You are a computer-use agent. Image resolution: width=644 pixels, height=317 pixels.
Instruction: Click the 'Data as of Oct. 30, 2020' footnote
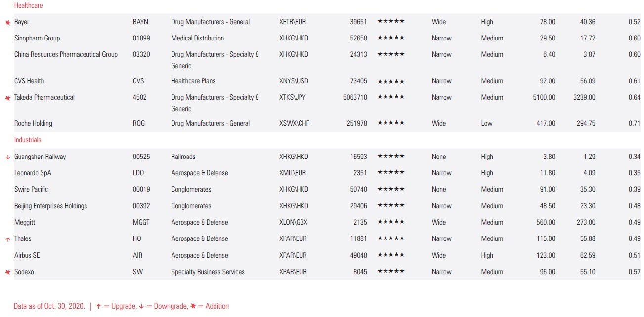[49, 306]
